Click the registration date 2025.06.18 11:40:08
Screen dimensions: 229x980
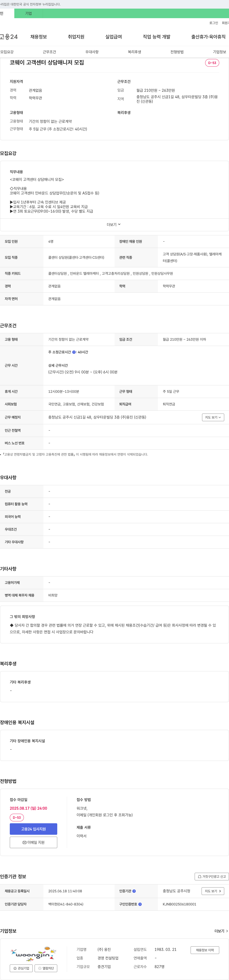click(x=65, y=891)
